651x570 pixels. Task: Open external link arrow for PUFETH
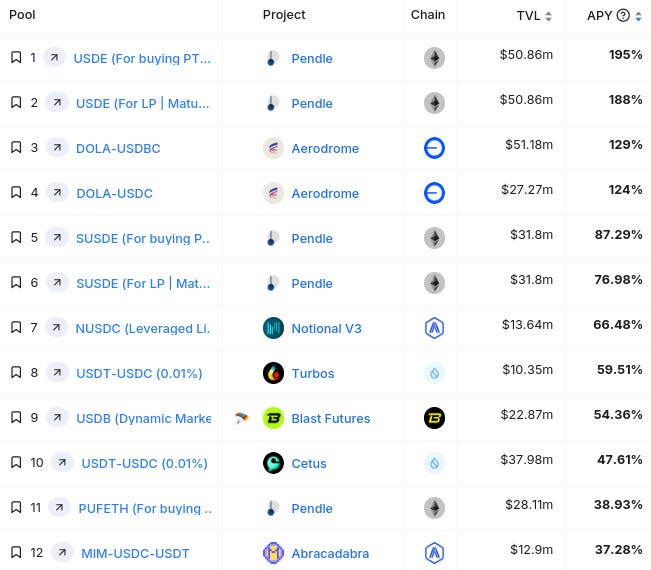[x=59, y=507]
